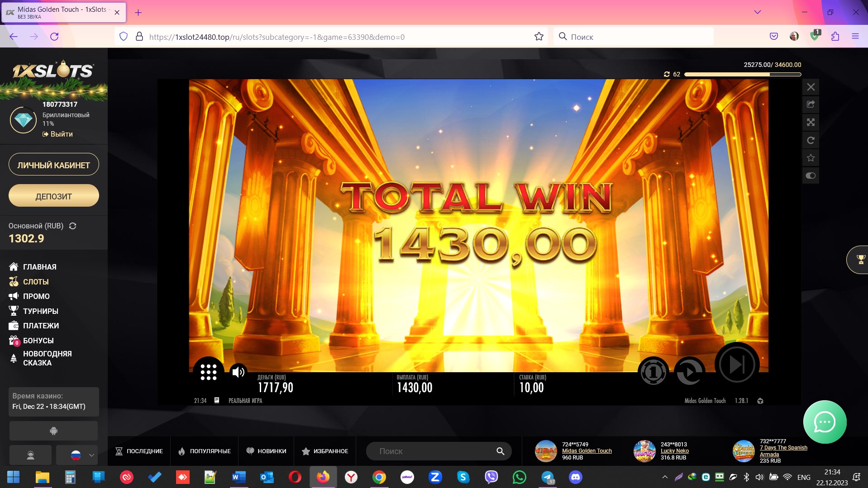Open the browser extensions puzzle icon
Screen dimensions: 868x488
coord(835,37)
